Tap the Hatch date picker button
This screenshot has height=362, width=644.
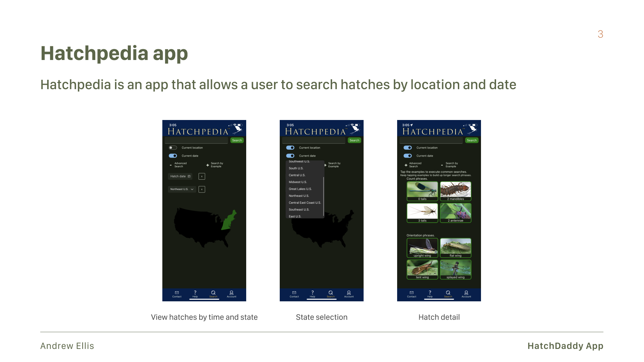point(180,176)
